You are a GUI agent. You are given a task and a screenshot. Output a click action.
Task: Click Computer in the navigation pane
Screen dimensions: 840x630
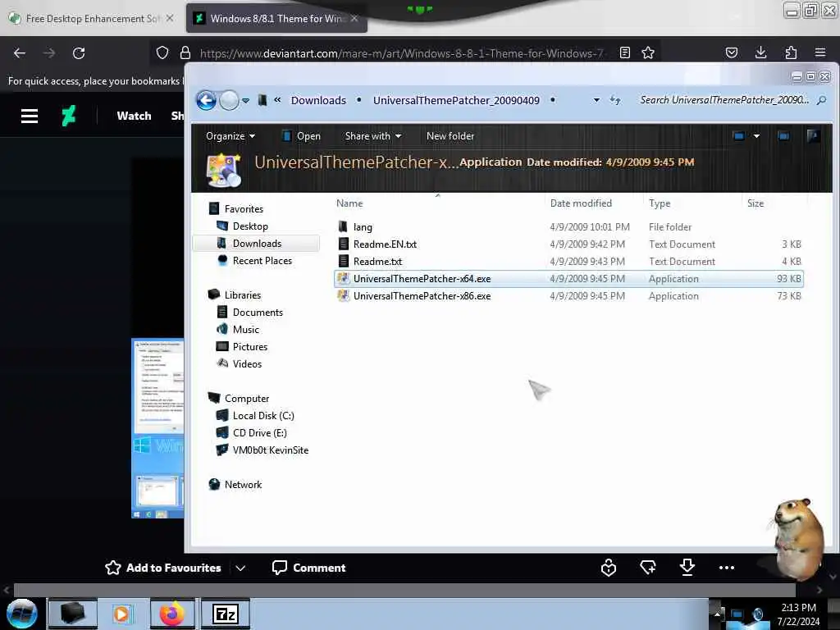pos(246,399)
